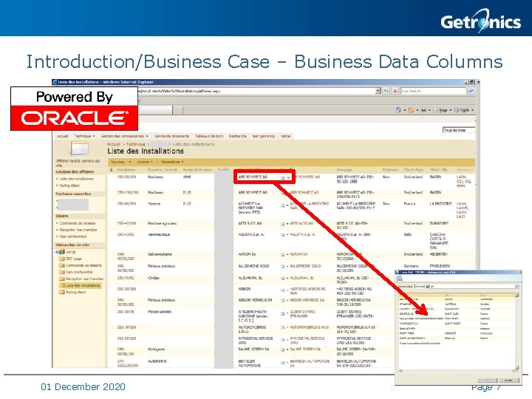The height and width of the screenshot is (399, 532).
Task: Click business data icon in AKROM SA row
Action: click(282, 255)
